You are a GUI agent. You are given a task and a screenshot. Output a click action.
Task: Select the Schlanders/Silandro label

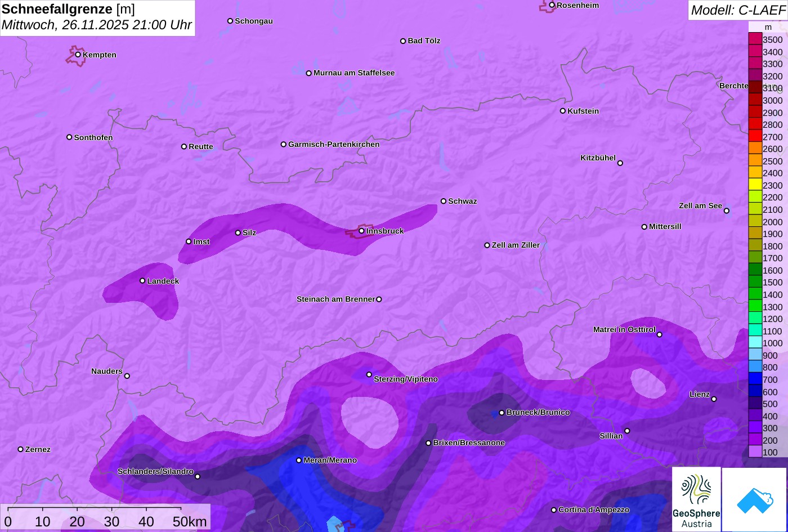pyautogui.click(x=155, y=472)
